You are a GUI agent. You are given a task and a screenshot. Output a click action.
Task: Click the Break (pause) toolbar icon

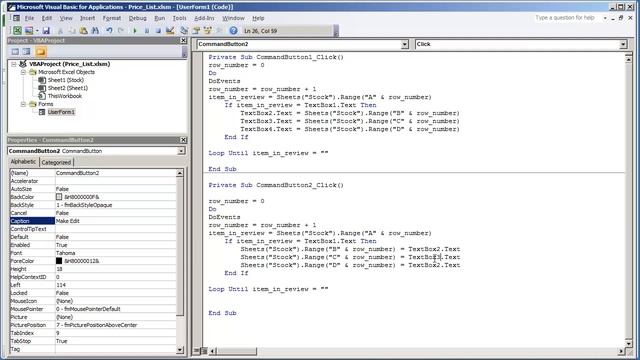pos(147,31)
